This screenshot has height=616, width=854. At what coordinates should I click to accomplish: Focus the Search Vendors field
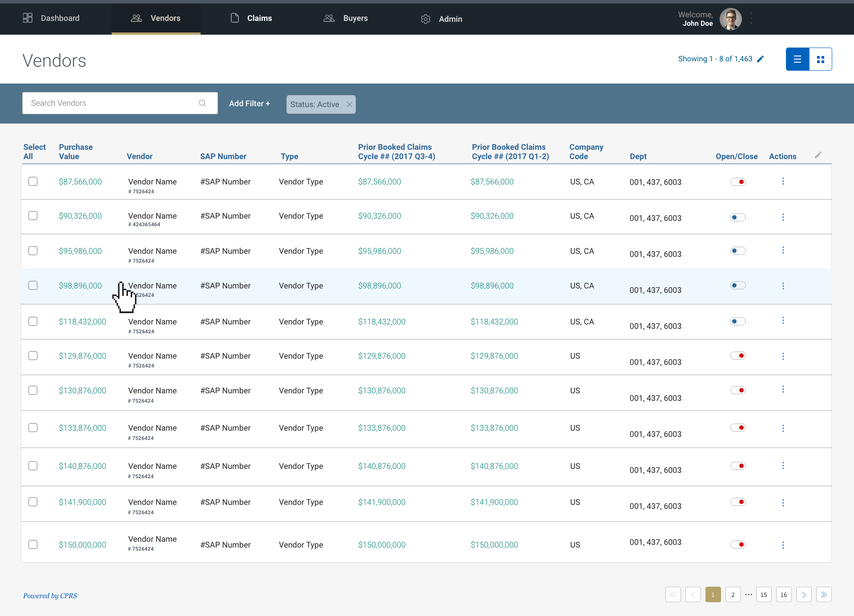[x=111, y=103]
